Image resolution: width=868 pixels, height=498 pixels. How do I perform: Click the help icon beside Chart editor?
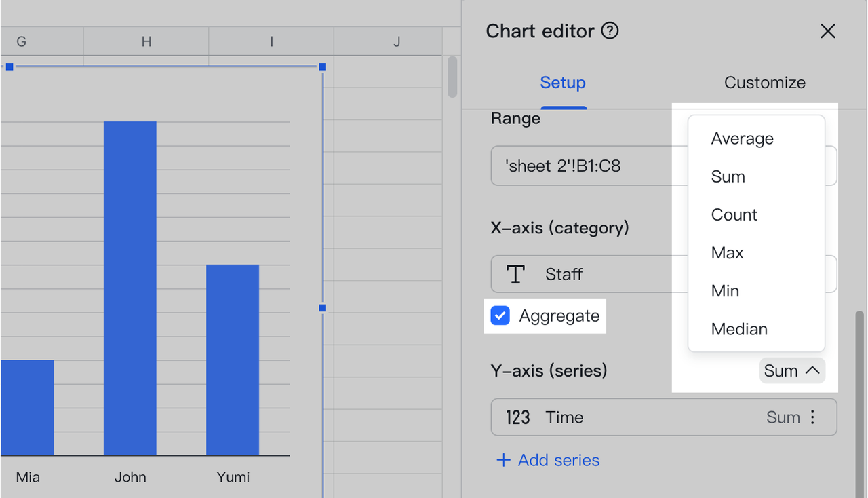[x=610, y=31]
